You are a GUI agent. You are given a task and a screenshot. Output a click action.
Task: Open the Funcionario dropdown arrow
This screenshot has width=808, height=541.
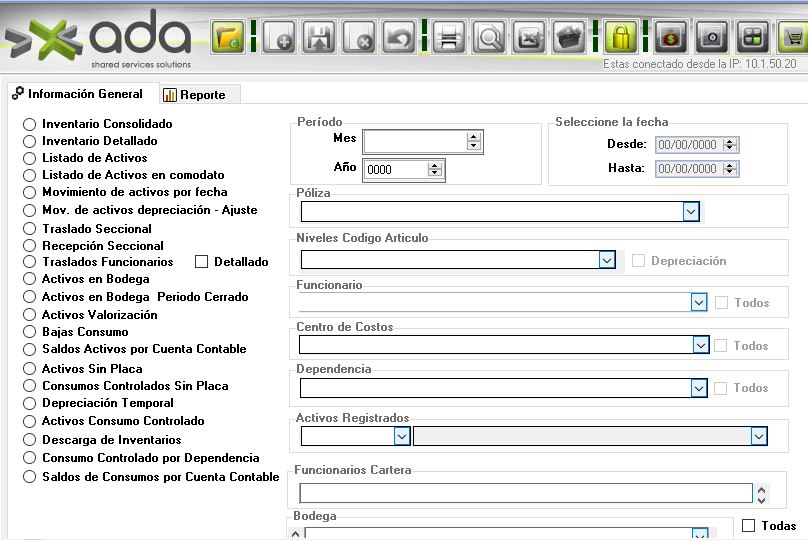(699, 302)
